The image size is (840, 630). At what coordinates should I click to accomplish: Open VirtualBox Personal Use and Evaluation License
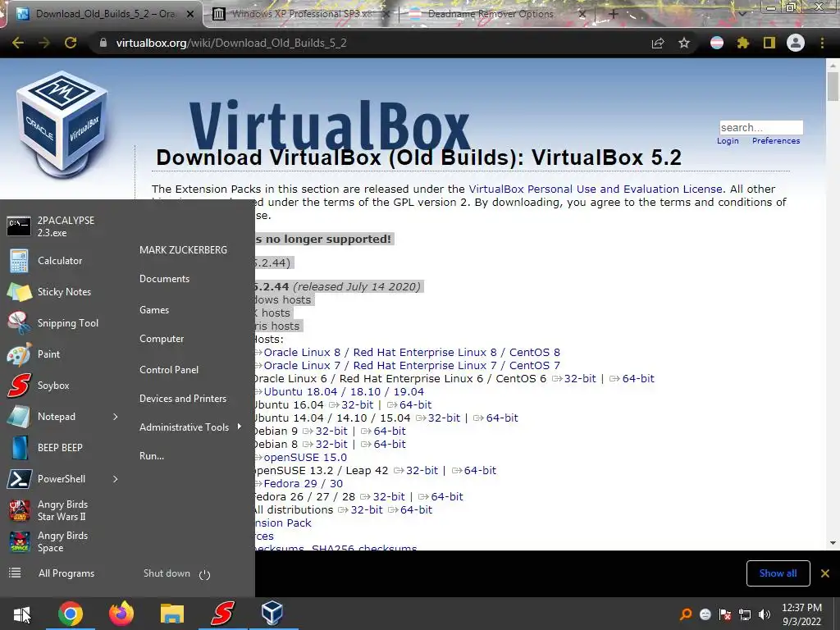[x=596, y=189]
